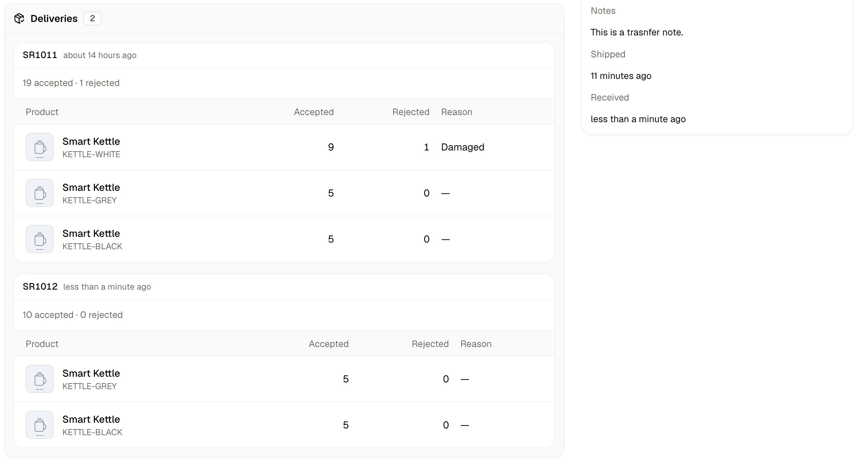Open delivery SR1011 reference

coord(40,55)
